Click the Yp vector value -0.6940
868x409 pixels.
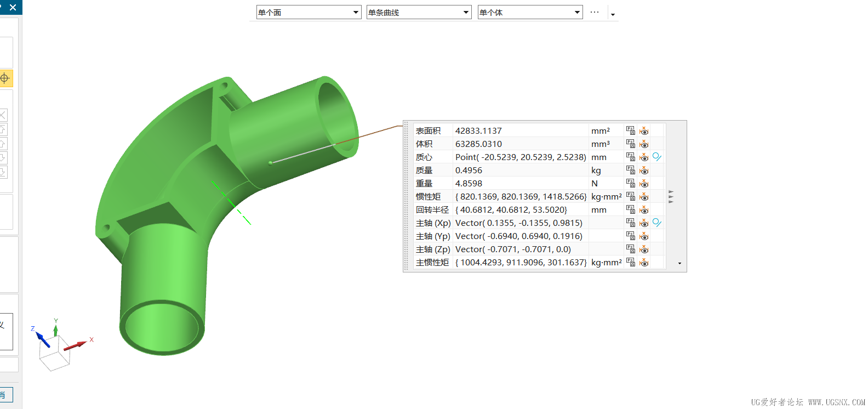pos(519,236)
